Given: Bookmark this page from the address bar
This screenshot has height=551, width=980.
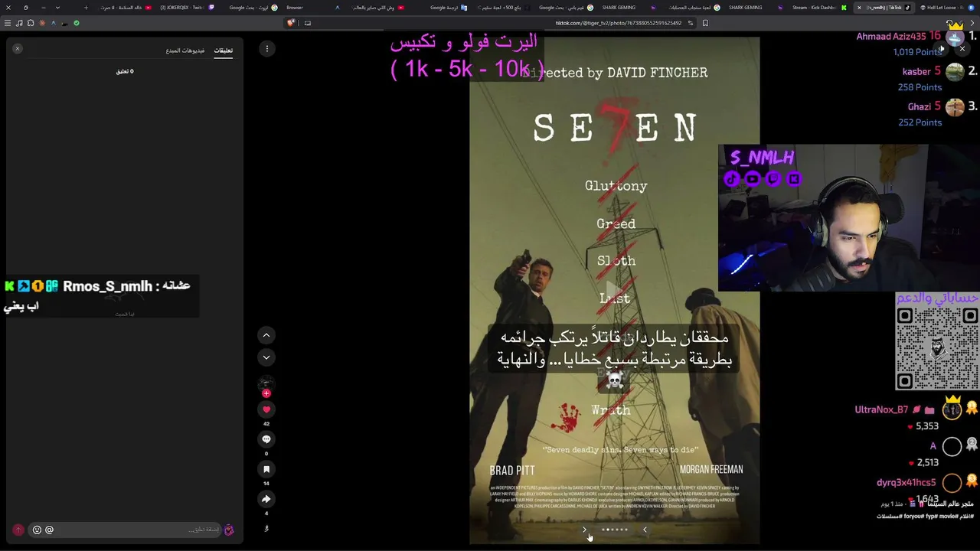Looking at the screenshot, I should point(705,23).
